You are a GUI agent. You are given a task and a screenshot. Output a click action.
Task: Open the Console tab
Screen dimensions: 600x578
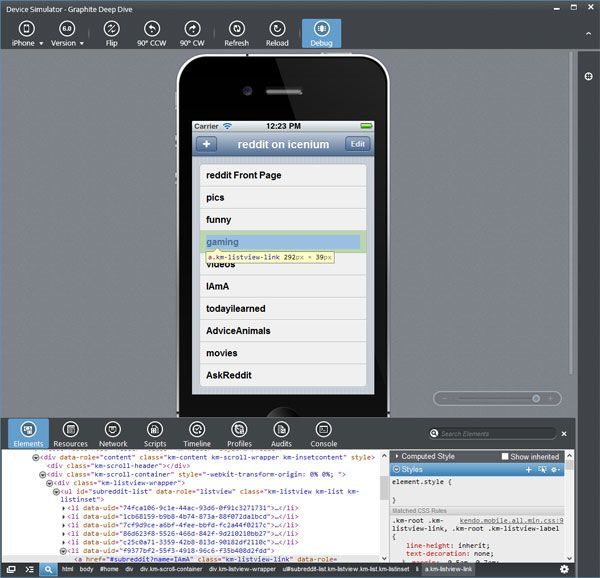pyautogui.click(x=324, y=434)
